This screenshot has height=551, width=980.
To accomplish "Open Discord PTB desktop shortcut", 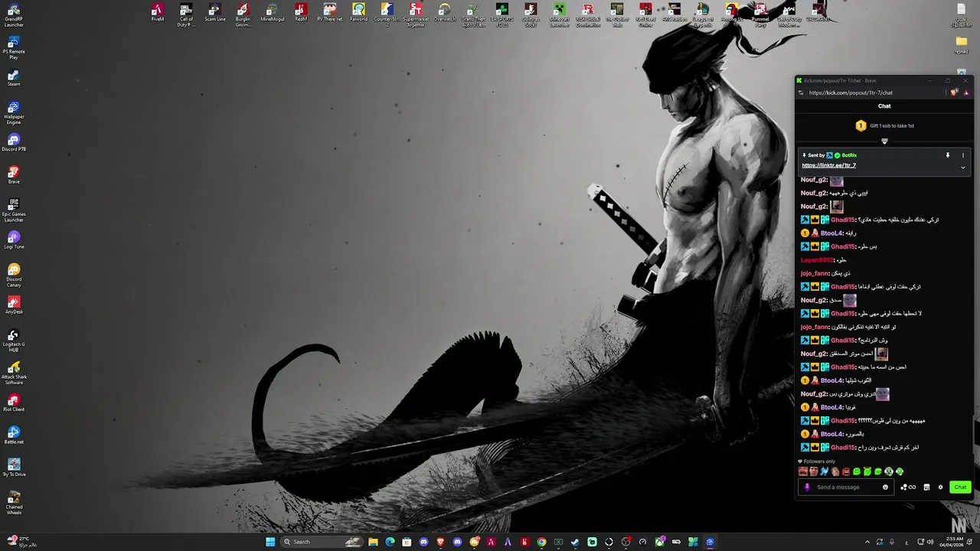I will coord(14,143).
